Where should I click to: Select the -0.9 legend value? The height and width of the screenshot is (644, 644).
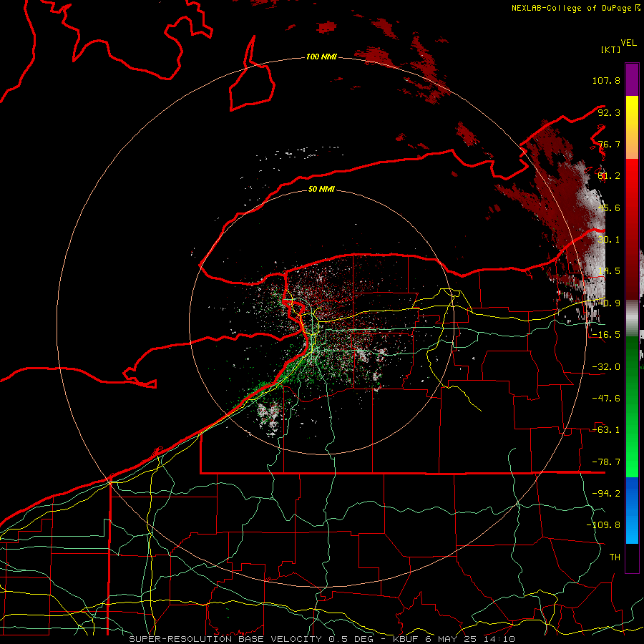tap(609, 303)
